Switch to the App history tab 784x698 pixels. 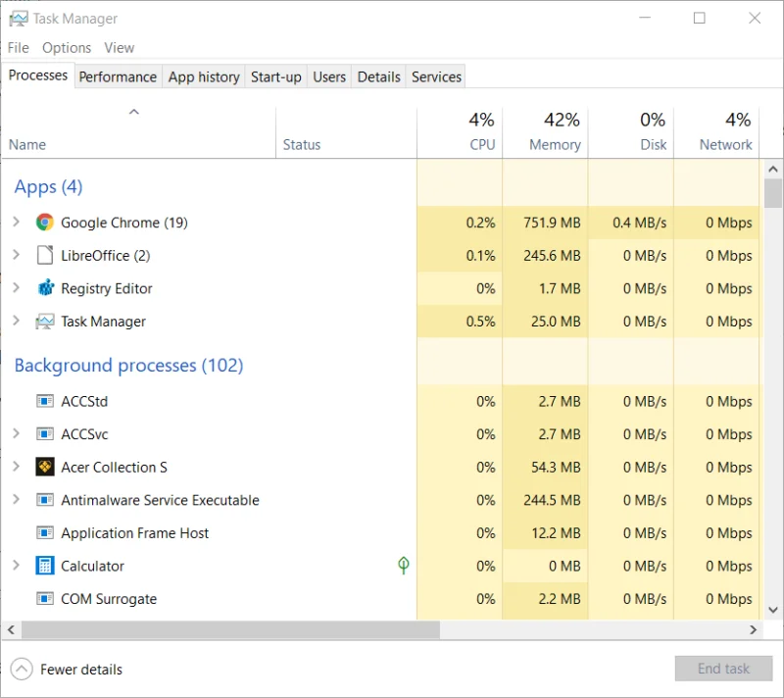tap(204, 77)
